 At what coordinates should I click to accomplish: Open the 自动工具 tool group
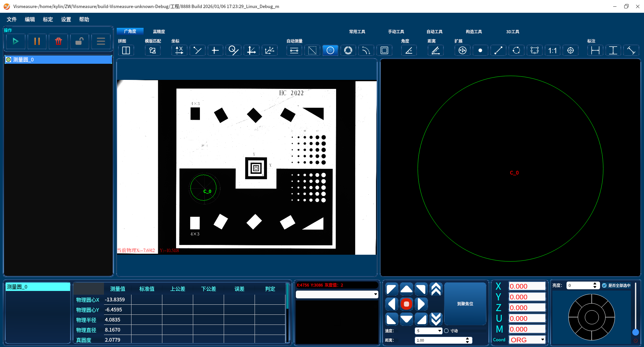[x=434, y=32]
